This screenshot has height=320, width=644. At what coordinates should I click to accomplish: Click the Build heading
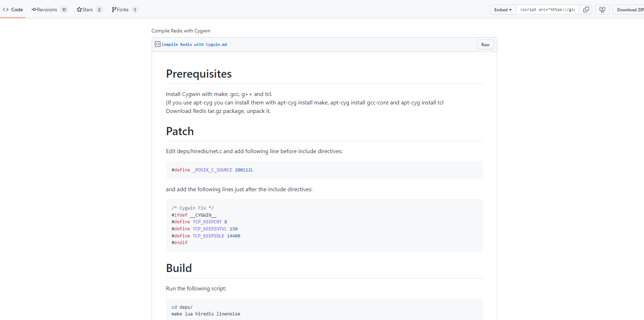click(179, 268)
